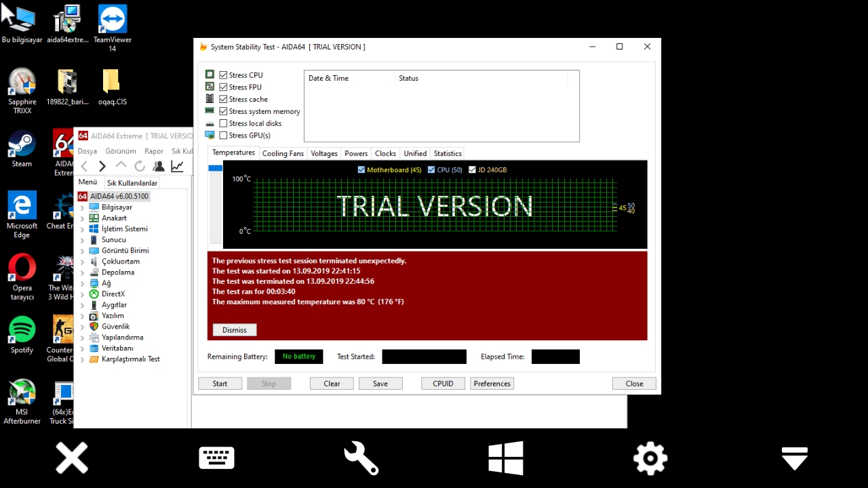This screenshot has width=868, height=488.
Task: Toggle CPU (50) graph legend checkbox
Action: (431, 170)
